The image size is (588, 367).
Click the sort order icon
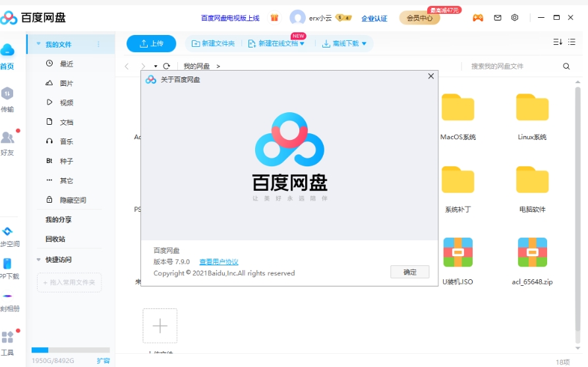click(558, 42)
